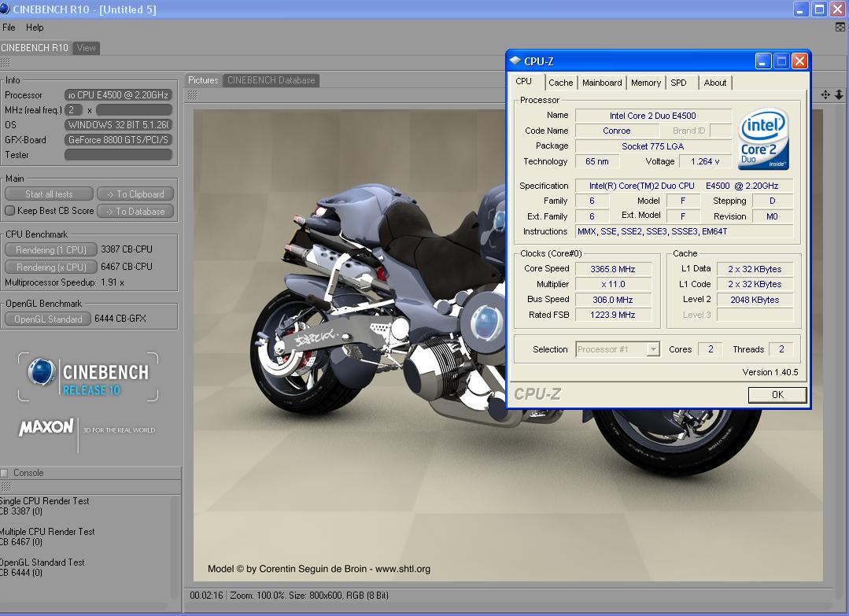The image size is (849, 616).
Task: Click the grip handle under Console header
Action: click(6, 487)
